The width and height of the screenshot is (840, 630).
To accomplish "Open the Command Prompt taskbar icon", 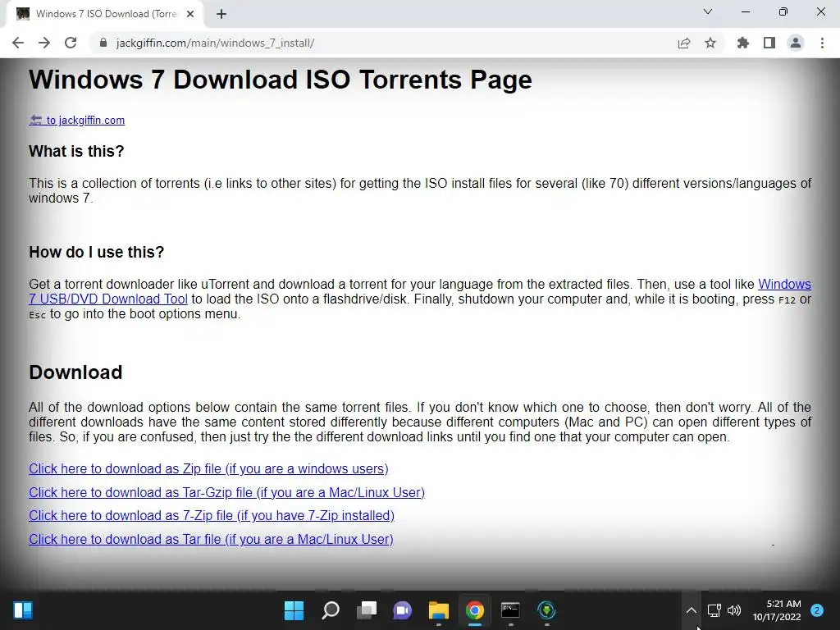I will coord(510,610).
